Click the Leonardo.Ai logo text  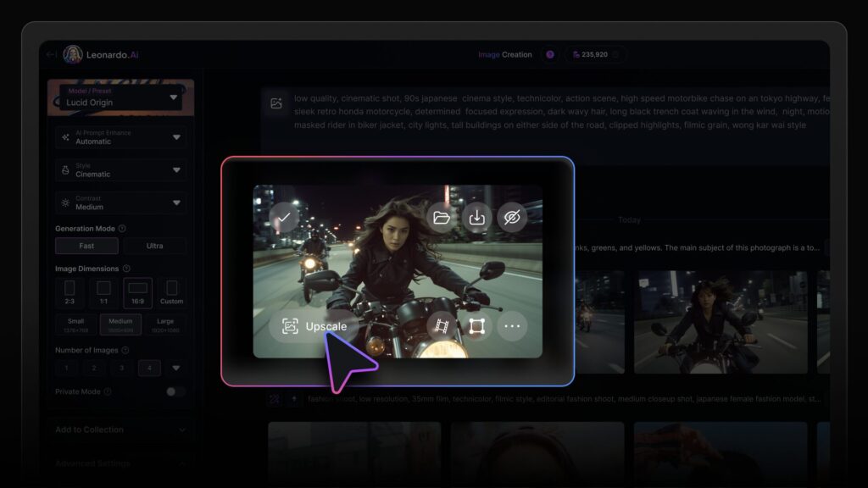[x=113, y=55]
